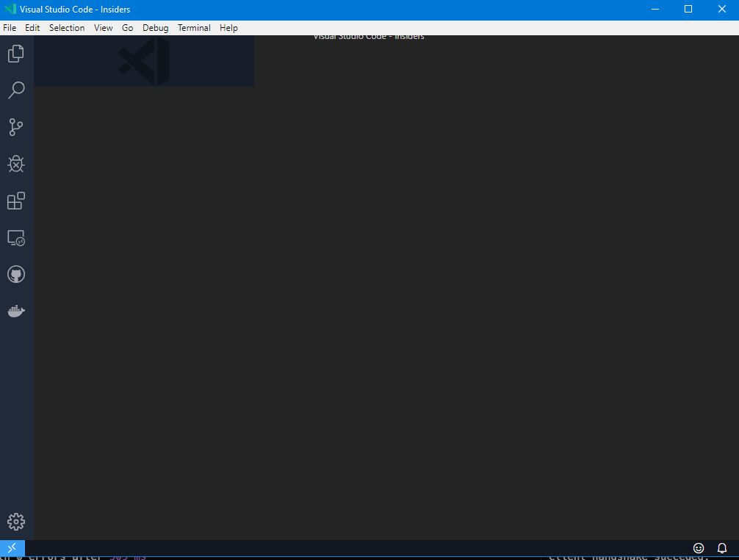Maximize the VS Code Insiders window
The width and height of the screenshot is (739, 560).
pyautogui.click(x=688, y=9)
